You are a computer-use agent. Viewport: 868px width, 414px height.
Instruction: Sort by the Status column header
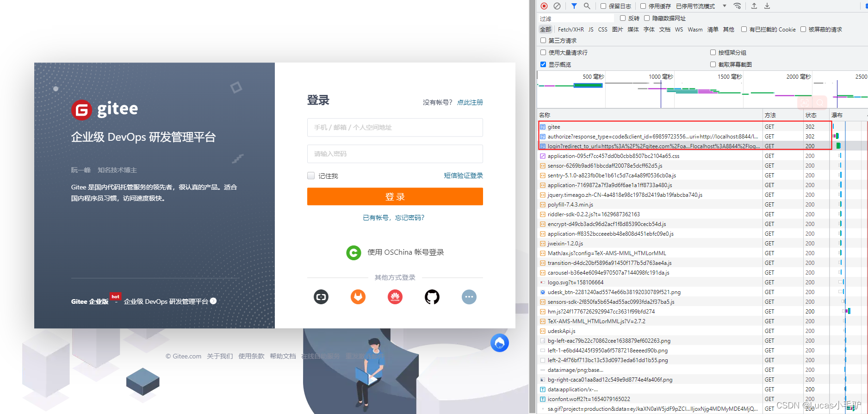pyautogui.click(x=816, y=115)
